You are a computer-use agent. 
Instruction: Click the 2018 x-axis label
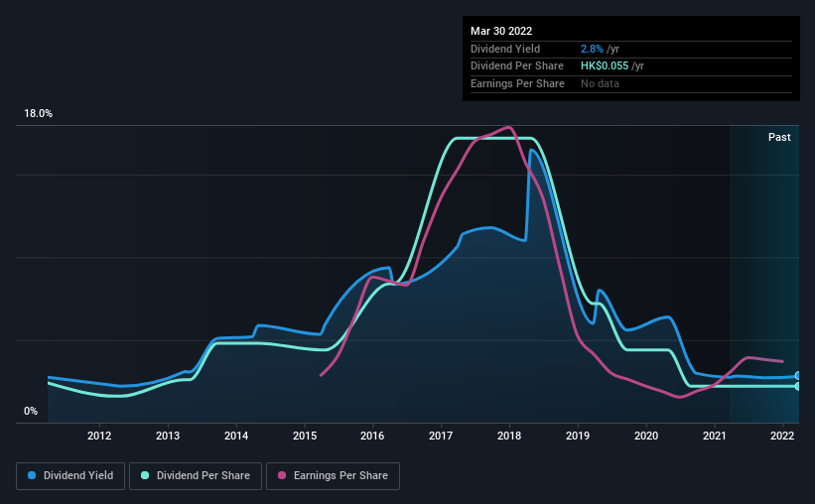point(509,436)
